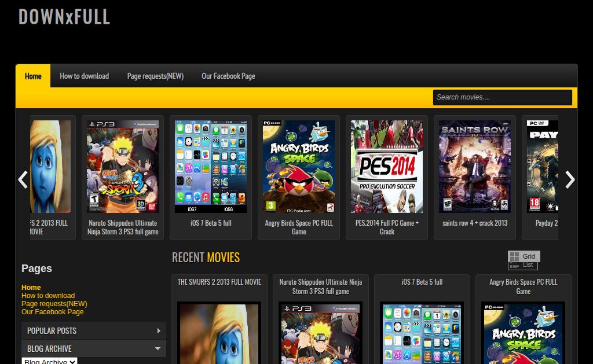Open Page requests(NEW) sidebar link
Viewport: 593px width, 364px height.
pos(54,303)
